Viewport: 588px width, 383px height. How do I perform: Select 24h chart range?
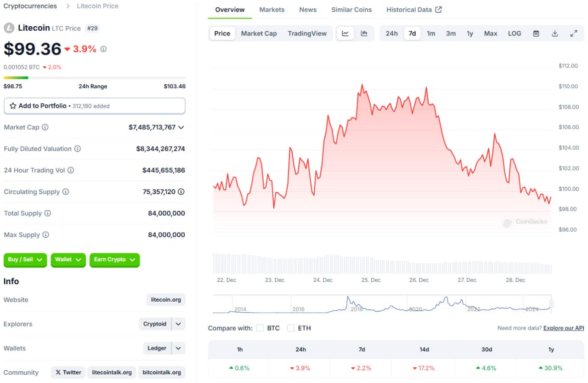point(392,34)
